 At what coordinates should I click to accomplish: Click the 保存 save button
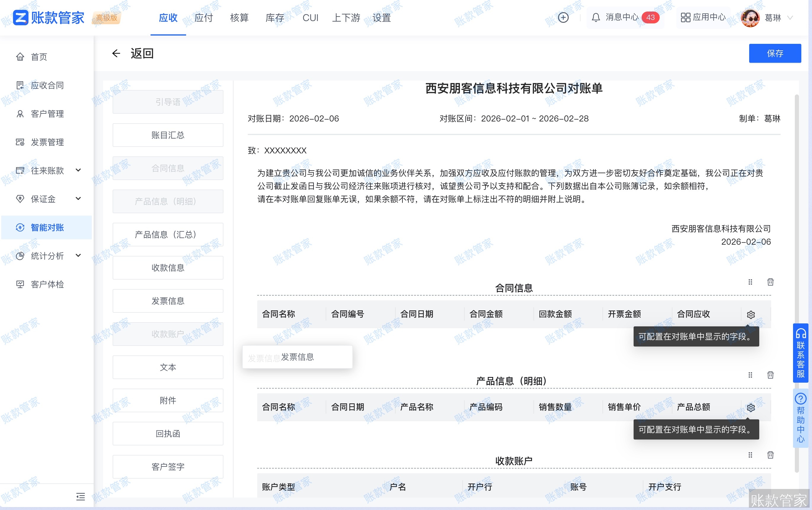click(775, 53)
